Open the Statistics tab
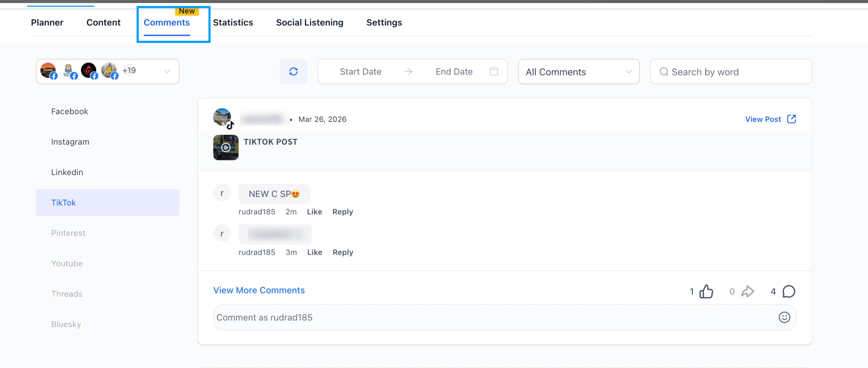The image size is (868, 368). click(233, 22)
